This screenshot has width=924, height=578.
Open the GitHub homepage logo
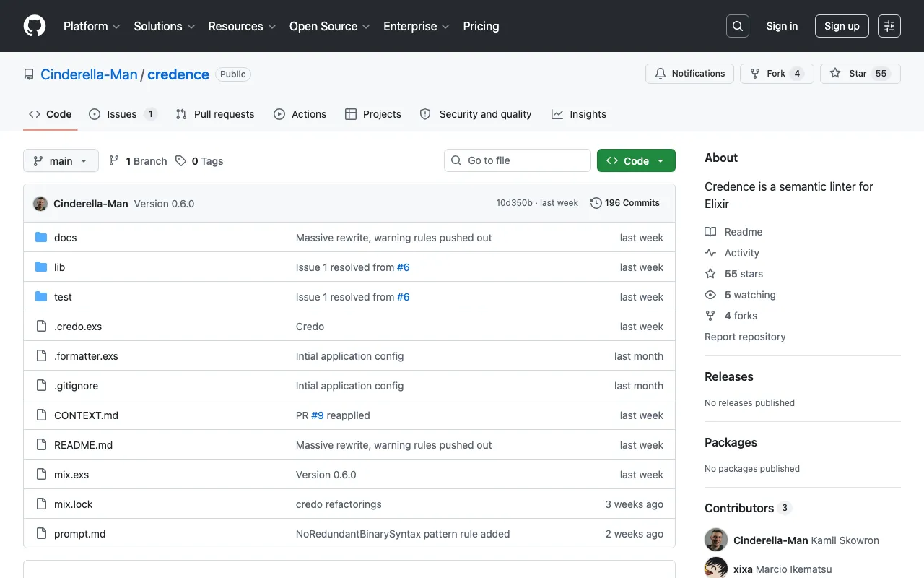click(x=35, y=26)
